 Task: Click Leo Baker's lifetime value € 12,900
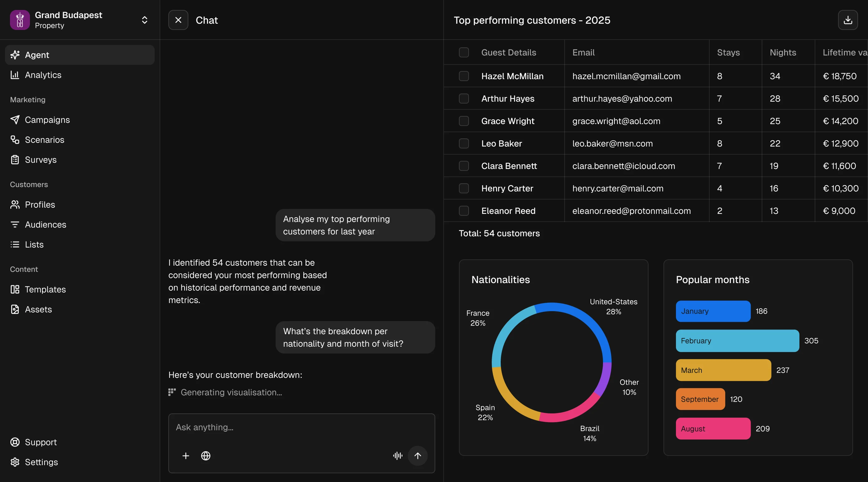[x=840, y=143]
